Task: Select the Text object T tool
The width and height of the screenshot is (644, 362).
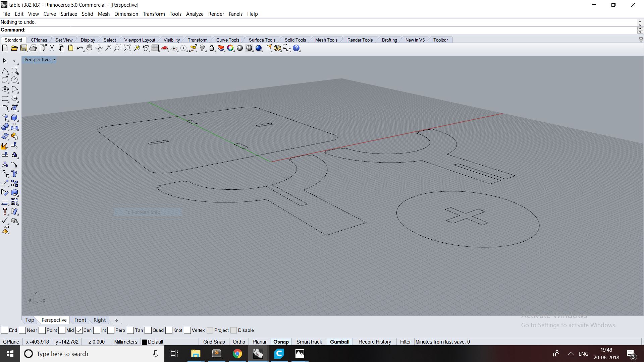Action: tap(14, 174)
